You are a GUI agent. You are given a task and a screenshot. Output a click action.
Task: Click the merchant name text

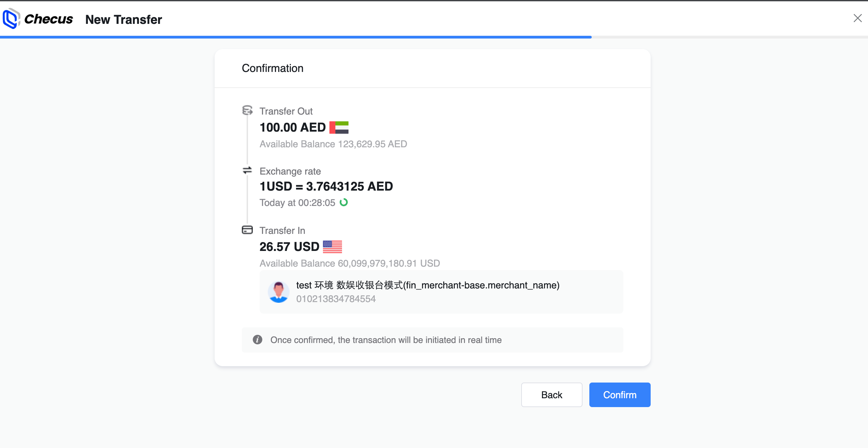pos(428,285)
